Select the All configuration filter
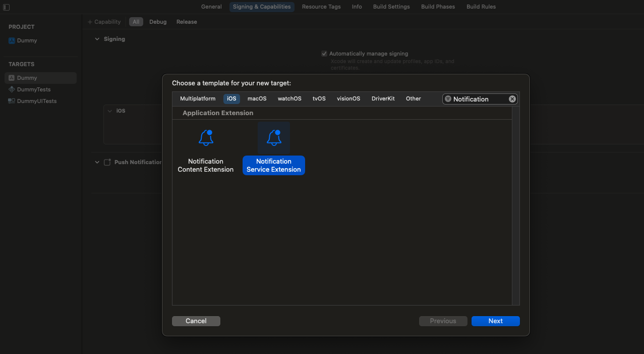This screenshot has height=354, width=644. pos(136,22)
